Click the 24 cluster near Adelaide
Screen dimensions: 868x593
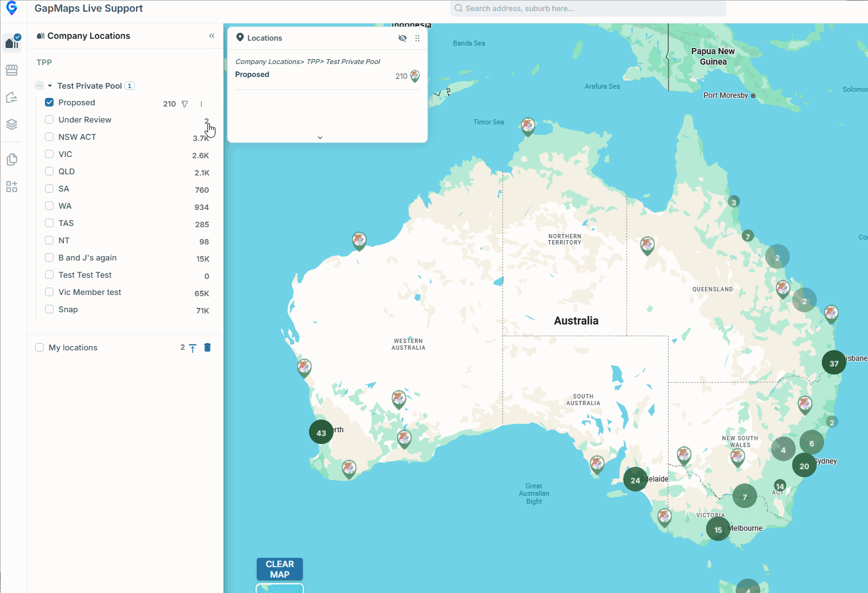pyautogui.click(x=635, y=480)
